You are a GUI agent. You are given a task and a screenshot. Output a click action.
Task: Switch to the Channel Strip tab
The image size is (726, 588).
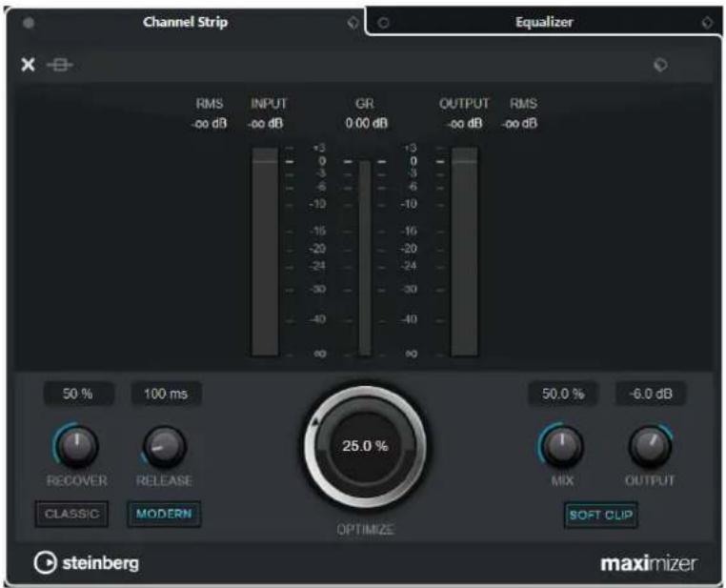pos(185,22)
